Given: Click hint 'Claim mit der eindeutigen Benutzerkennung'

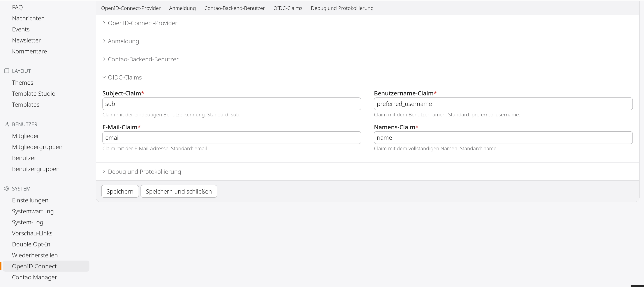Looking at the screenshot, I should (171, 115).
